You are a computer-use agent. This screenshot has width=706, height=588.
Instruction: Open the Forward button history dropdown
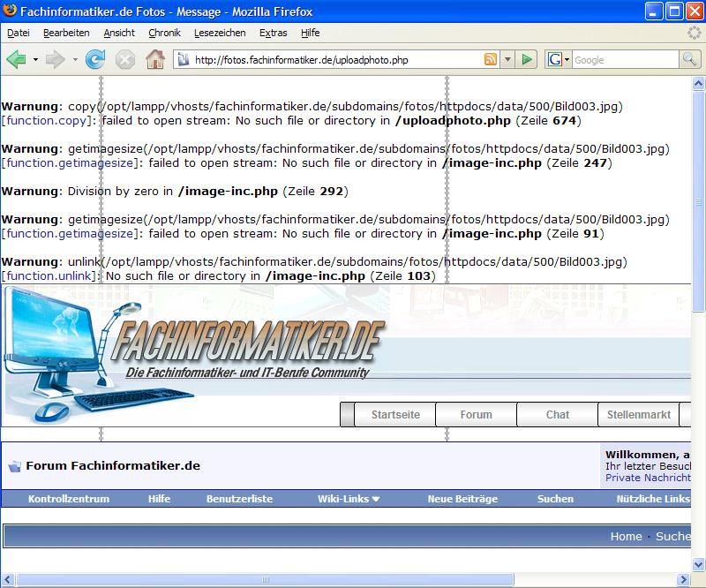pos(75,59)
